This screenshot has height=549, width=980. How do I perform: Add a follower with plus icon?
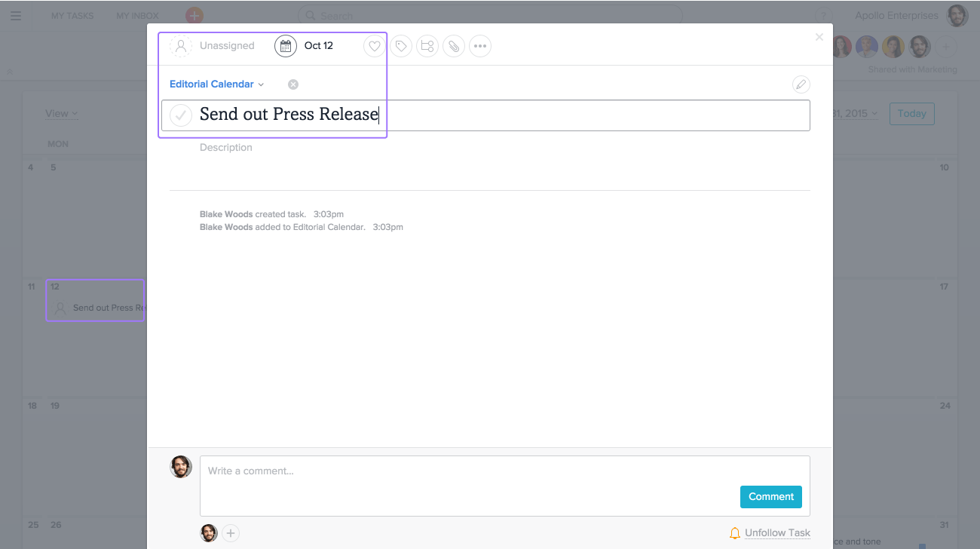[231, 533]
